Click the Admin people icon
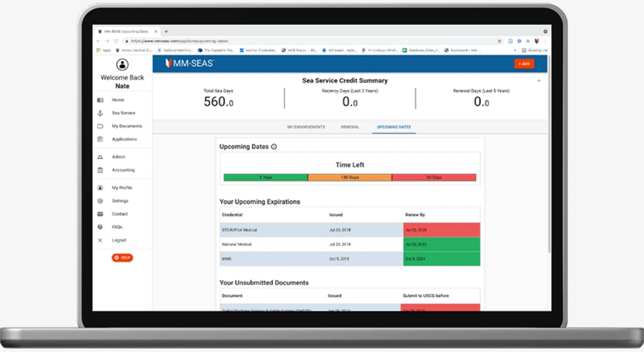Image resolution: width=644 pixels, height=352 pixels. click(100, 157)
